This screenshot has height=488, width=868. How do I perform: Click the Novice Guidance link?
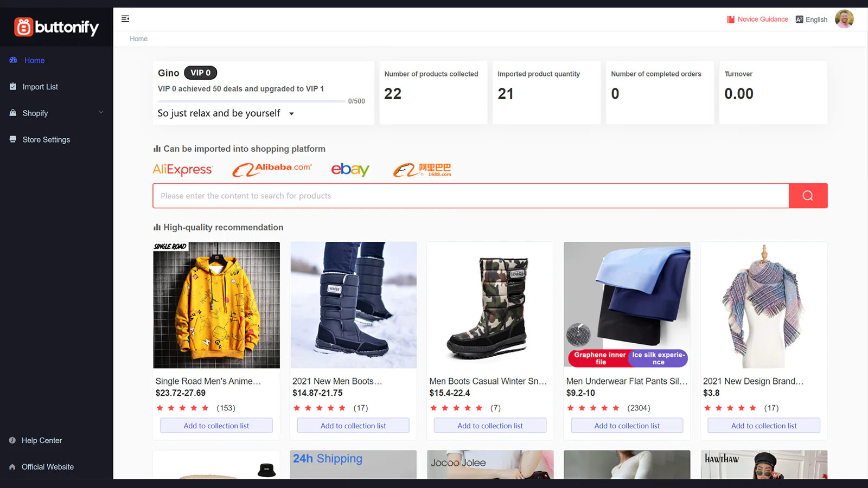[x=763, y=20]
